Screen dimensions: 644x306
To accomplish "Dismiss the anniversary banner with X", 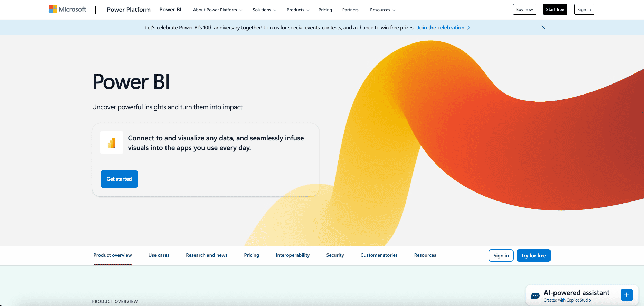I will pos(543,27).
